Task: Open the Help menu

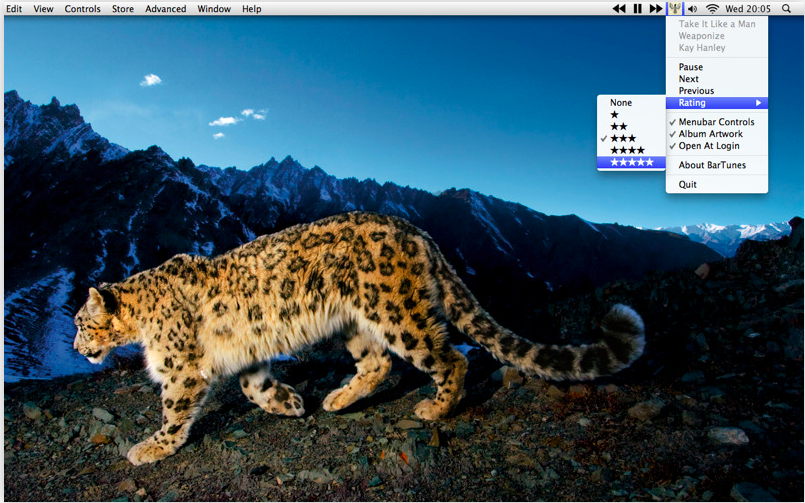Action: (252, 9)
